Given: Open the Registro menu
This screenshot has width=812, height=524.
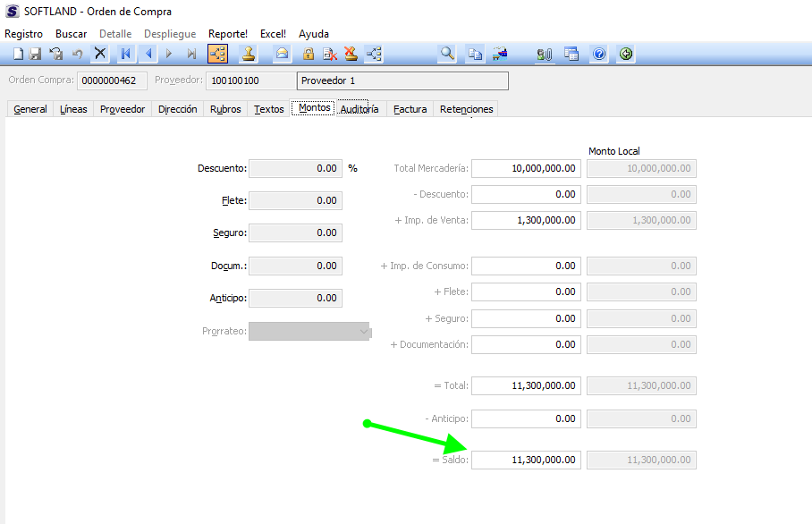Looking at the screenshot, I should point(24,34).
